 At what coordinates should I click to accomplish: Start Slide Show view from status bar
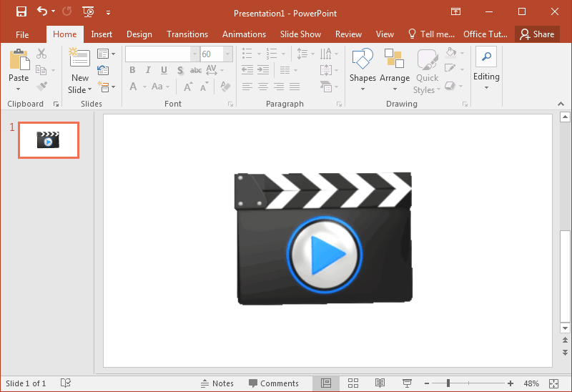point(407,383)
